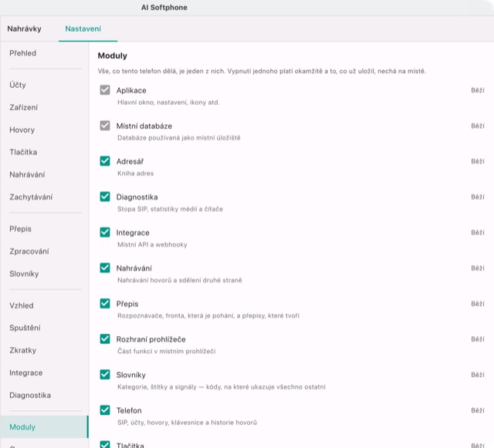This screenshot has height=448, width=494.
Task: Click Běží status of Adresář
Action: point(478,161)
